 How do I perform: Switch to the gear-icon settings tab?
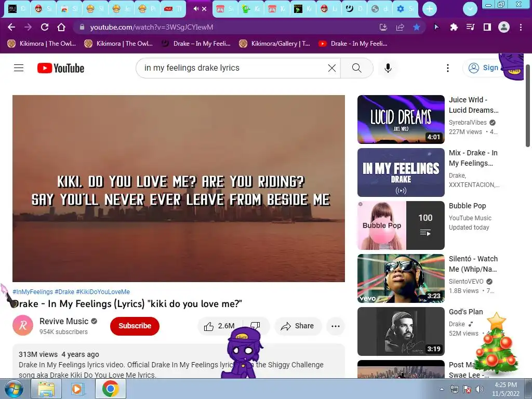point(405,9)
